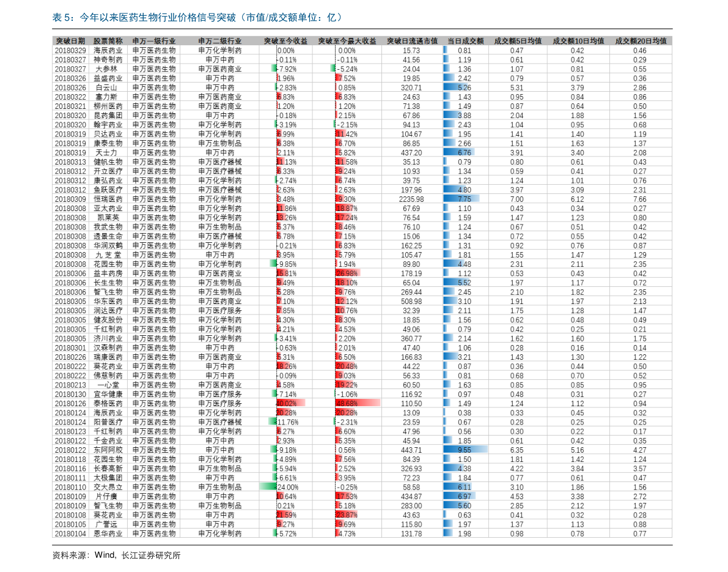This screenshot has width=728, height=572.
Task: Click stock name 大参林
Action: (x=108, y=69)
